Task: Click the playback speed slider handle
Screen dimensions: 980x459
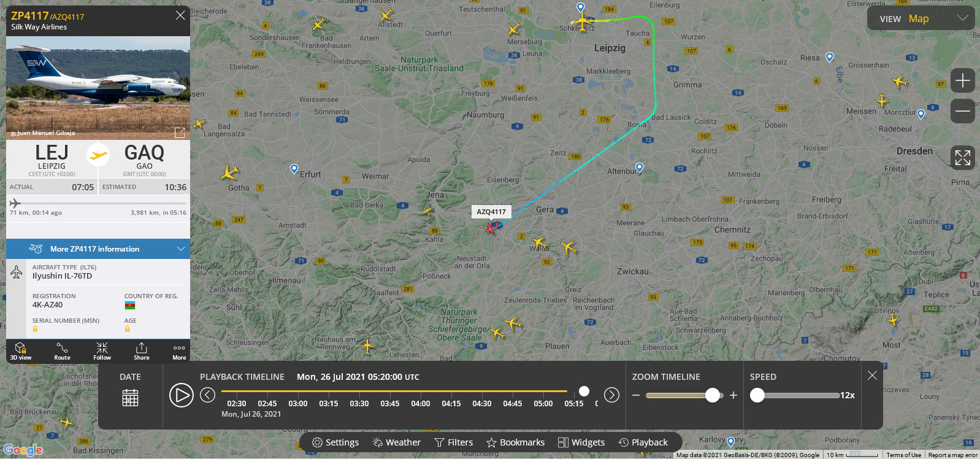Action: click(x=757, y=395)
